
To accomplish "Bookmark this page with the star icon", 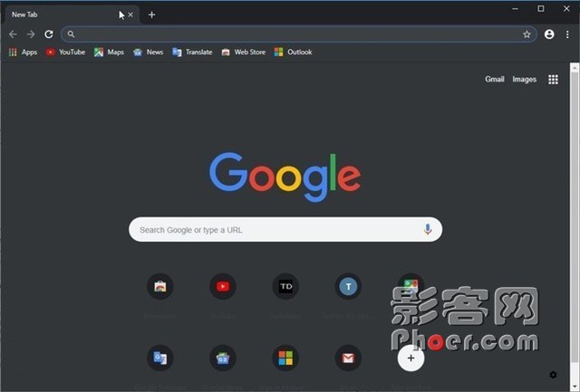I will [x=527, y=34].
